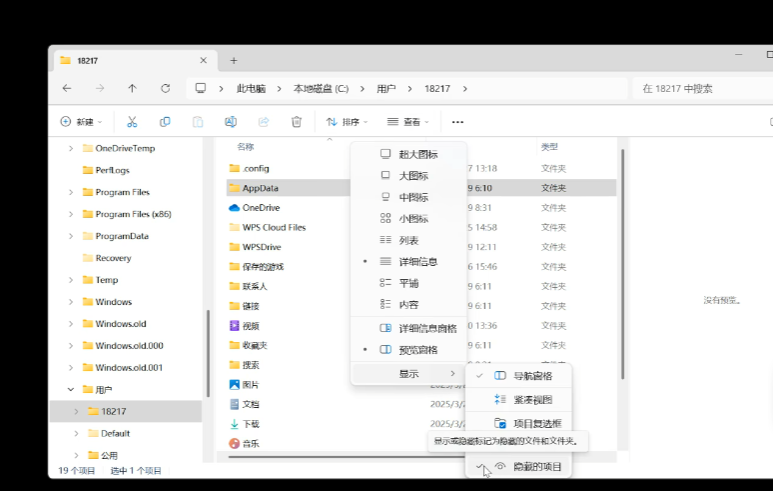773x491 pixels.
Task: Select the 视频 folder icon
Action: click(x=234, y=325)
